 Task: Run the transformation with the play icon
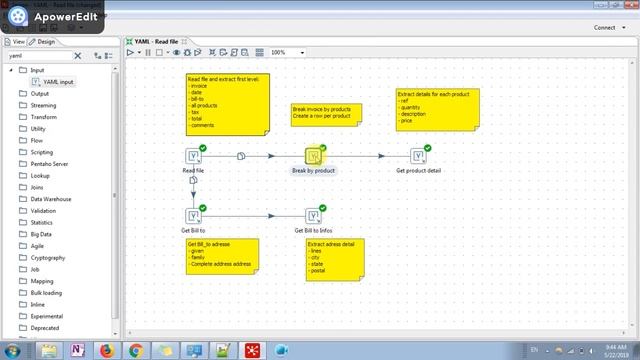(x=130, y=52)
